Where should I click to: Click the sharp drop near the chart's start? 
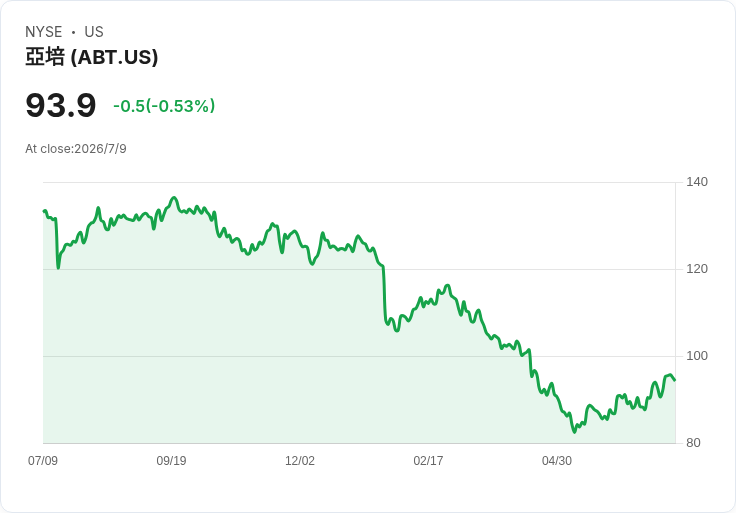[x=57, y=244]
